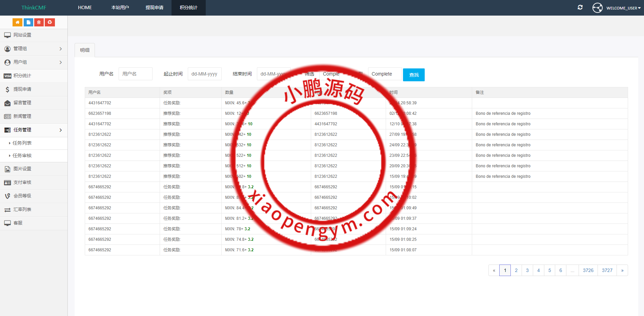Open 网站设置 from the sidebar
644x316 pixels.
22,35
